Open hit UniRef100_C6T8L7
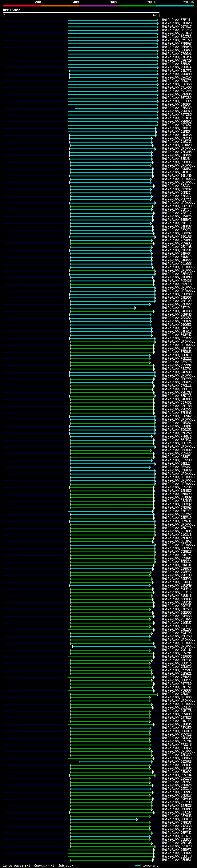197x868 pixels. (x=176, y=26)
